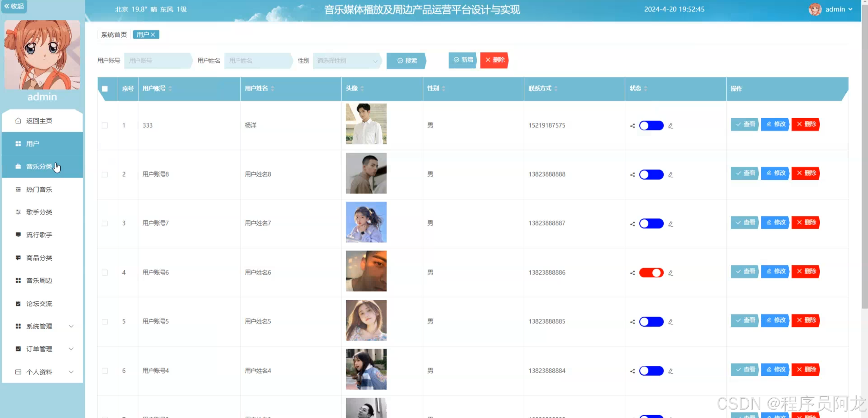Image resolution: width=868 pixels, height=418 pixels.
Task: Close the 用户 tab with its X icon
Action: click(x=153, y=35)
